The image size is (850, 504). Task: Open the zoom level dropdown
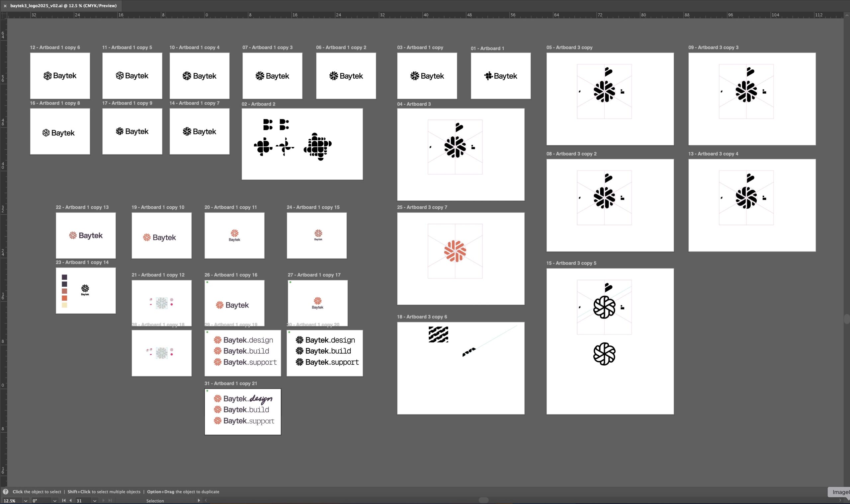(26, 501)
